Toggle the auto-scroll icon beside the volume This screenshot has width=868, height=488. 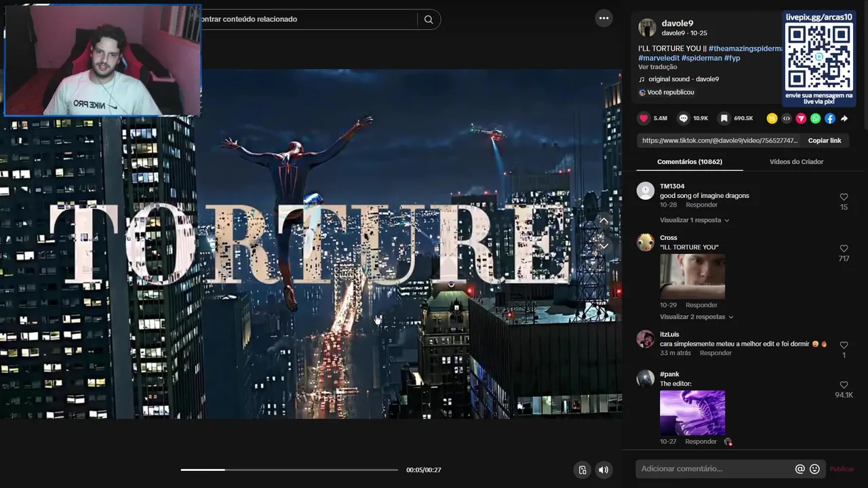[x=583, y=470]
